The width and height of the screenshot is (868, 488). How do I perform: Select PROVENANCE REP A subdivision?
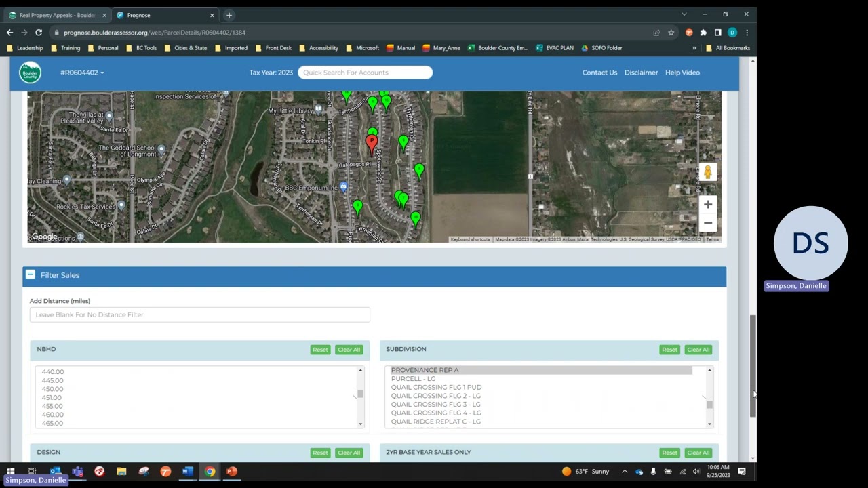(x=540, y=370)
